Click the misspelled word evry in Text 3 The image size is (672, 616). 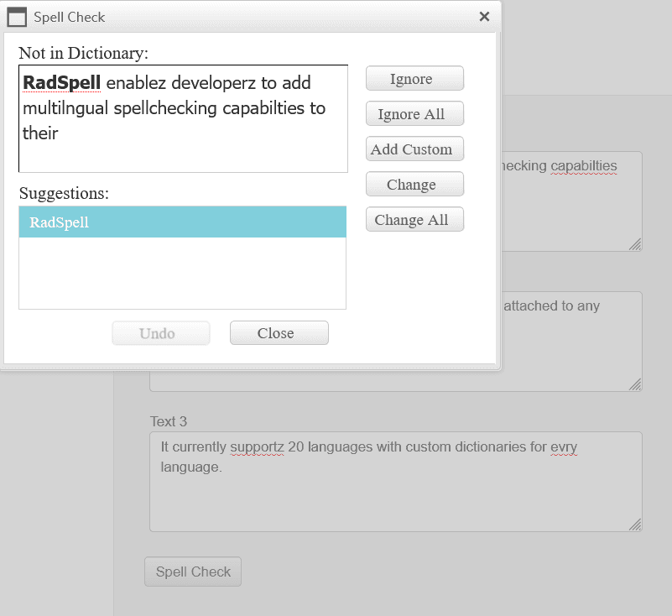[564, 447]
